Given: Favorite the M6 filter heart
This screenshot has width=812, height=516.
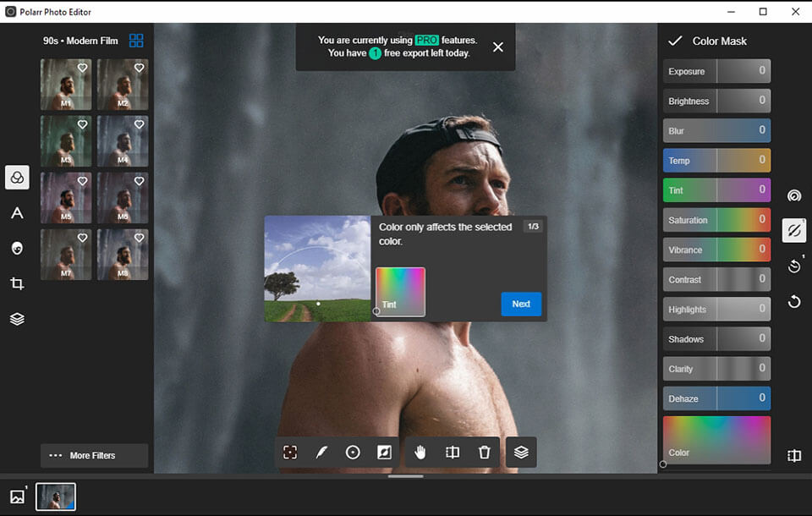Looking at the screenshot, I should click(140, 181).
